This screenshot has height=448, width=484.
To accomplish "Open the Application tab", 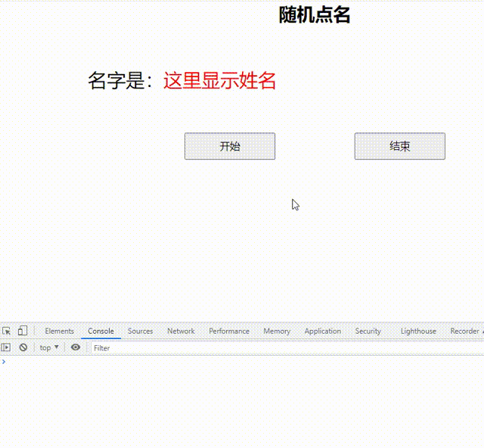I will pyautogui.click(x=323, y=331).
